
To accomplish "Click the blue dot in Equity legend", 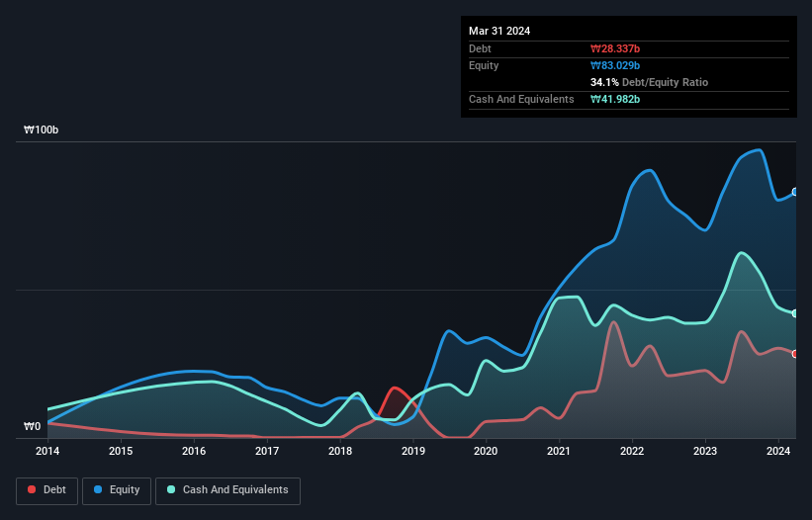I will tap(98, 489).
